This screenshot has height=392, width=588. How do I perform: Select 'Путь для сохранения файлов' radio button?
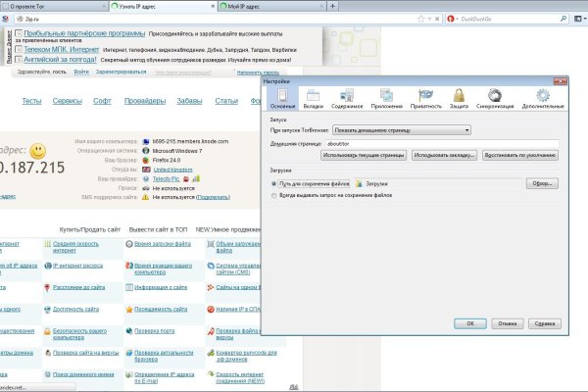[x=274, y=183]
